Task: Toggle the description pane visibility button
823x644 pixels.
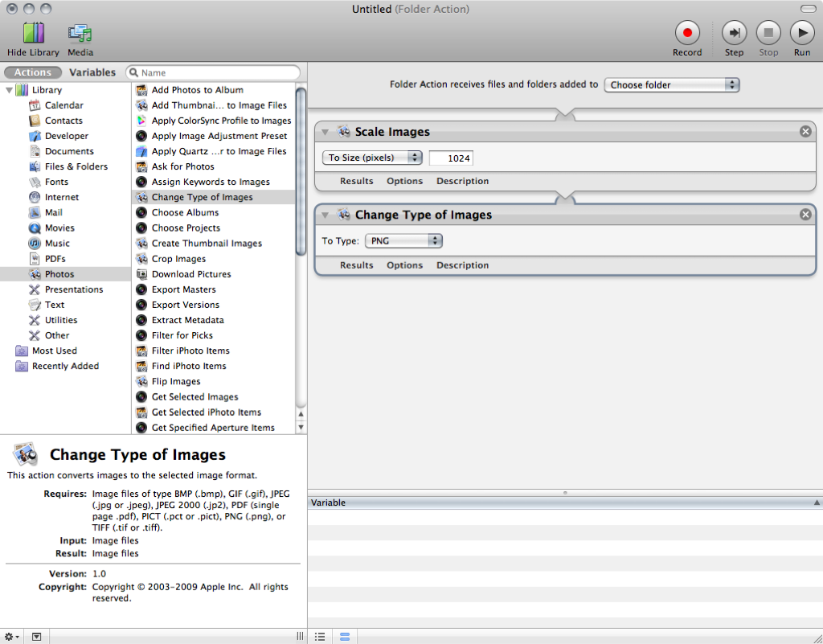Action: [36, 636]
